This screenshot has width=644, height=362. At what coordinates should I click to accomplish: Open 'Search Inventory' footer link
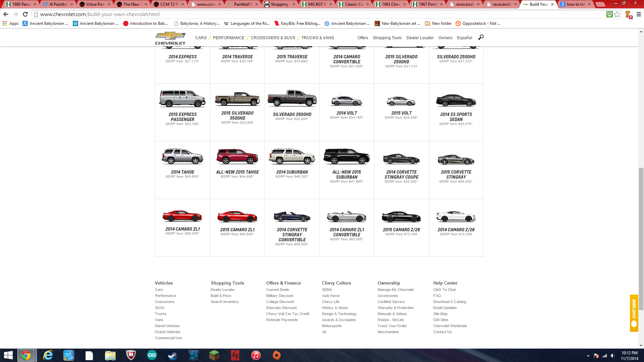(225, 302)
